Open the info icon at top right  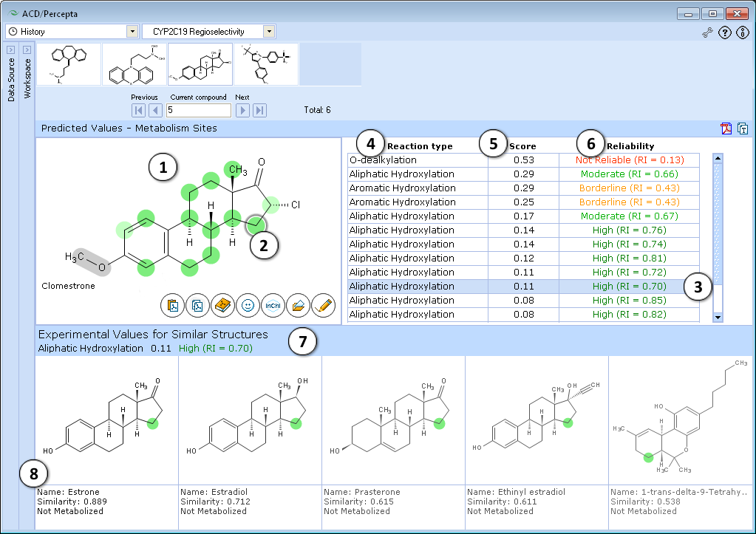click(743, 32)
